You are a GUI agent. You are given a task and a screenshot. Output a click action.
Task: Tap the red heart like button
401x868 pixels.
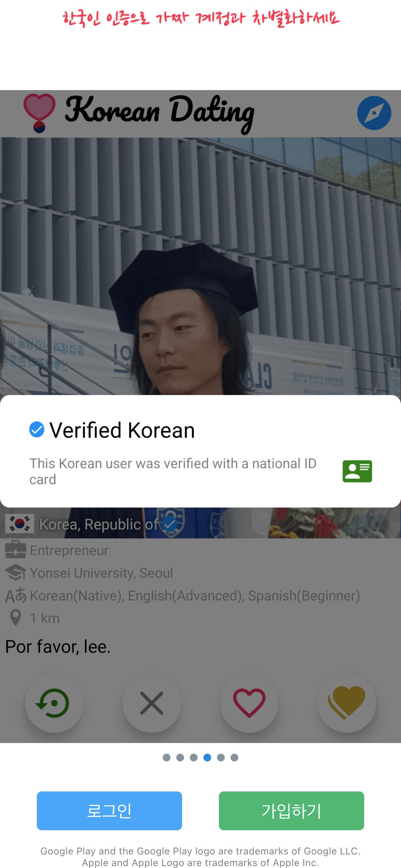[249, 703]
